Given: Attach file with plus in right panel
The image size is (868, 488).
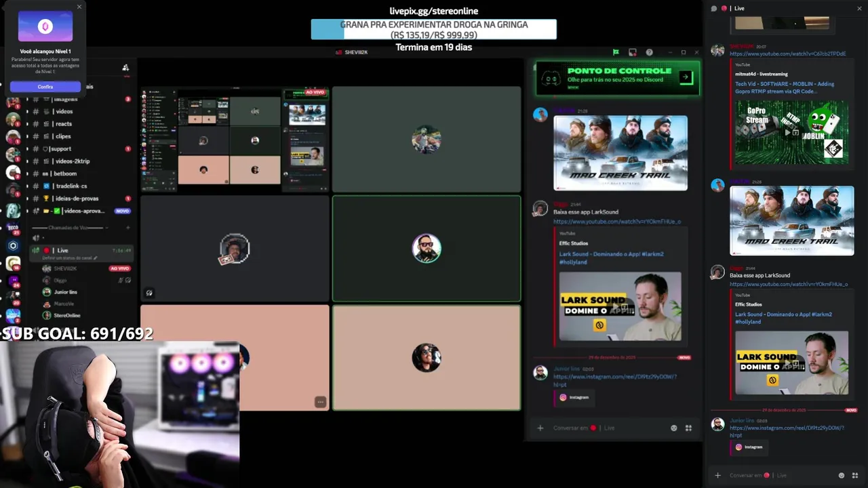Looking at the screenshot, I should [717, 475].
